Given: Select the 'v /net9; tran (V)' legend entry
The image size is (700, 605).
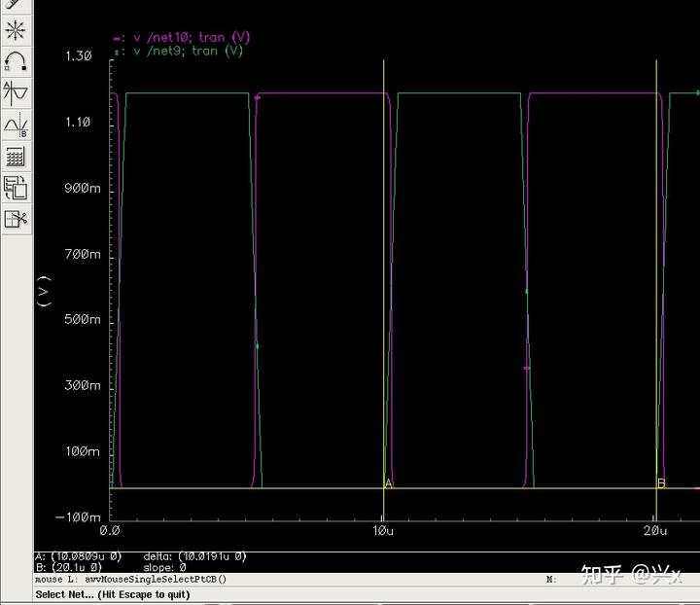Looking at the screenshot, I should (x=188, y=51).
